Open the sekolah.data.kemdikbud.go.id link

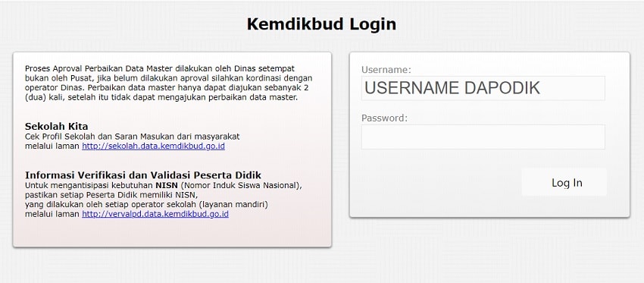153,146
